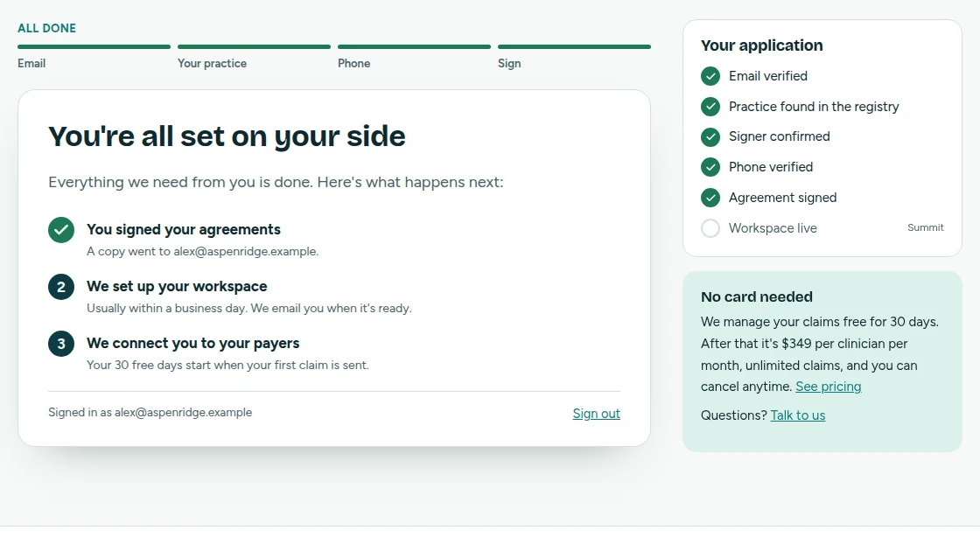Viewport: 980px width, 551px height.
Task: Click the 'Workspace live' checklist text
Action: coord(773,228)
